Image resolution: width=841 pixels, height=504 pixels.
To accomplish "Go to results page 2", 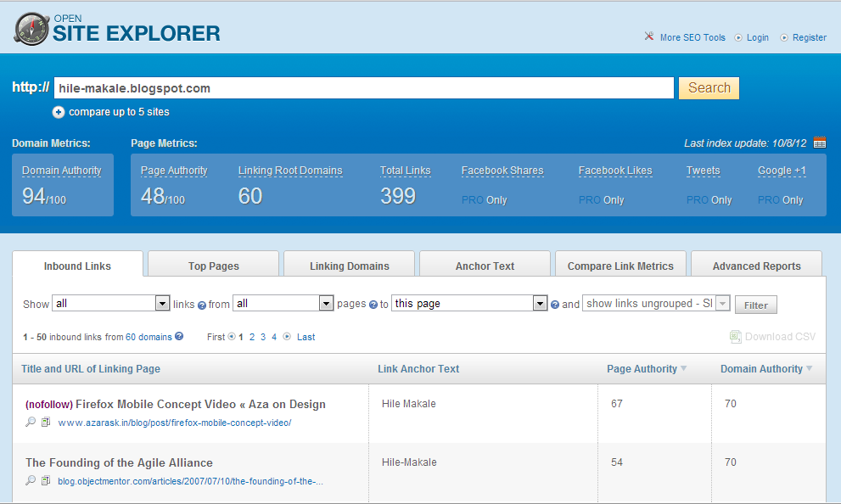I will coord(252,337).
